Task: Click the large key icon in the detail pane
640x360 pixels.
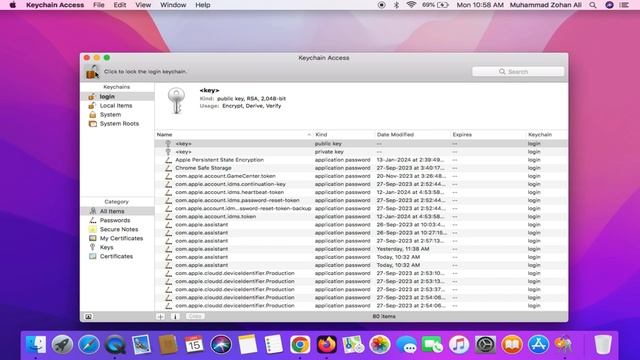Action: coord(176,100)
